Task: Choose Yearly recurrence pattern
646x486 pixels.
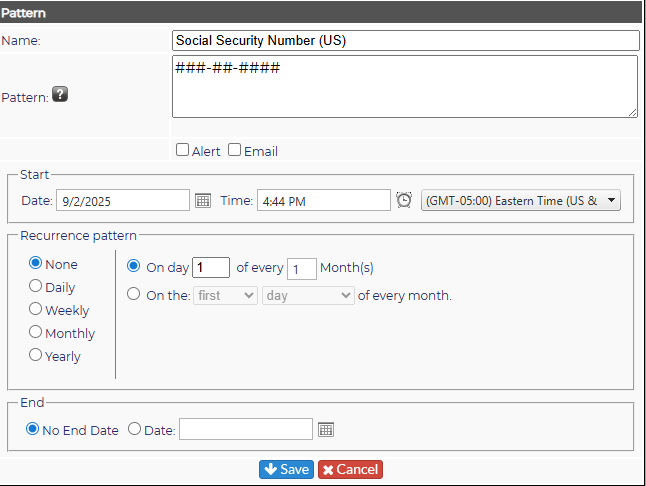Action: coord(35,355)
